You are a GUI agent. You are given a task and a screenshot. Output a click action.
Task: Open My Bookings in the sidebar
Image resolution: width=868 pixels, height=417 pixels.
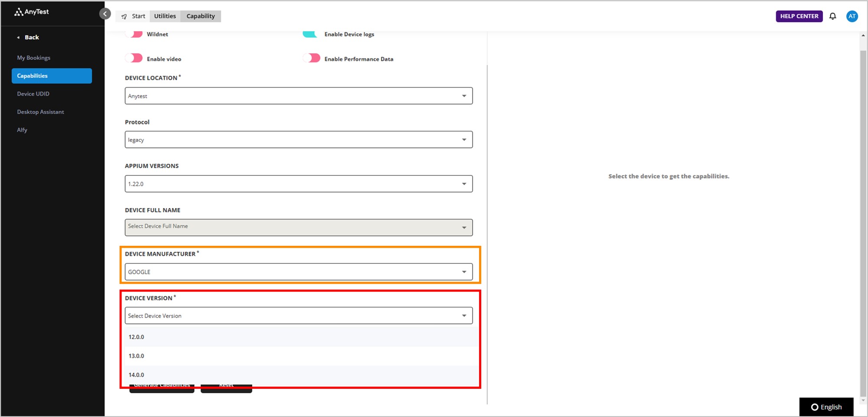[34, 58]
